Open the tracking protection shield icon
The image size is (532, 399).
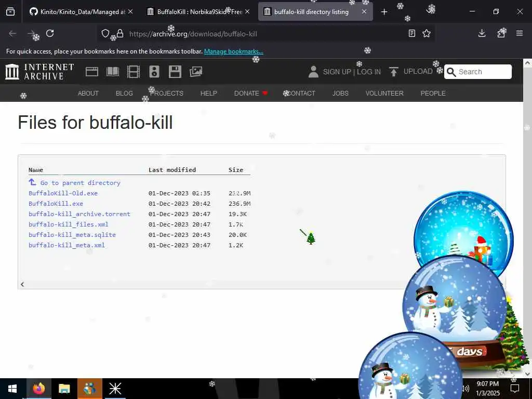[x=105, y=33]
